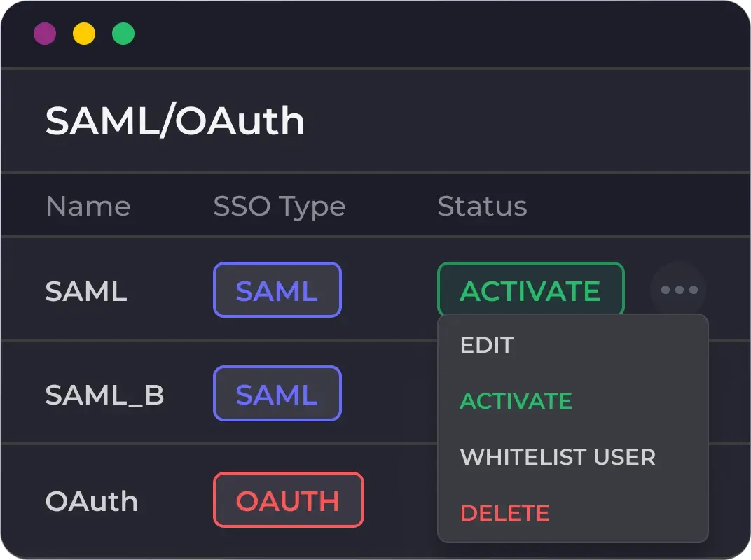Click the Status column header
This screenshot has height=560, width=751.
click(x=482, y=206)
